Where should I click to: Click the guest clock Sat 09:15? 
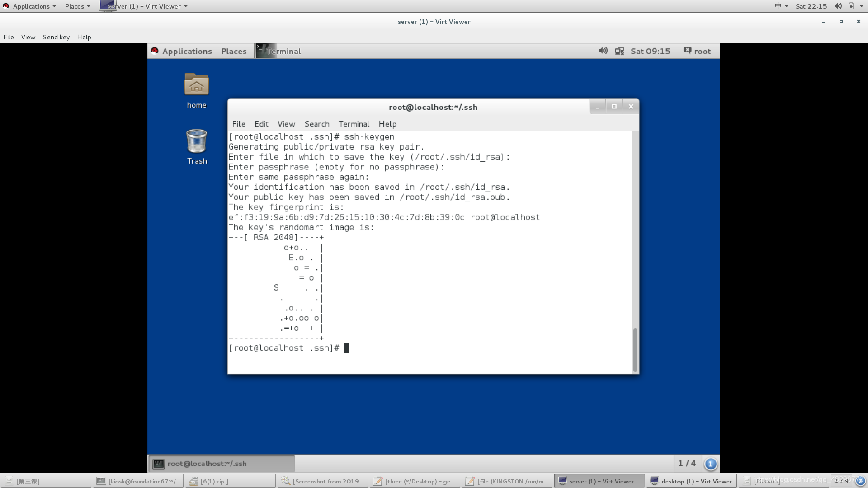point(651,51)
